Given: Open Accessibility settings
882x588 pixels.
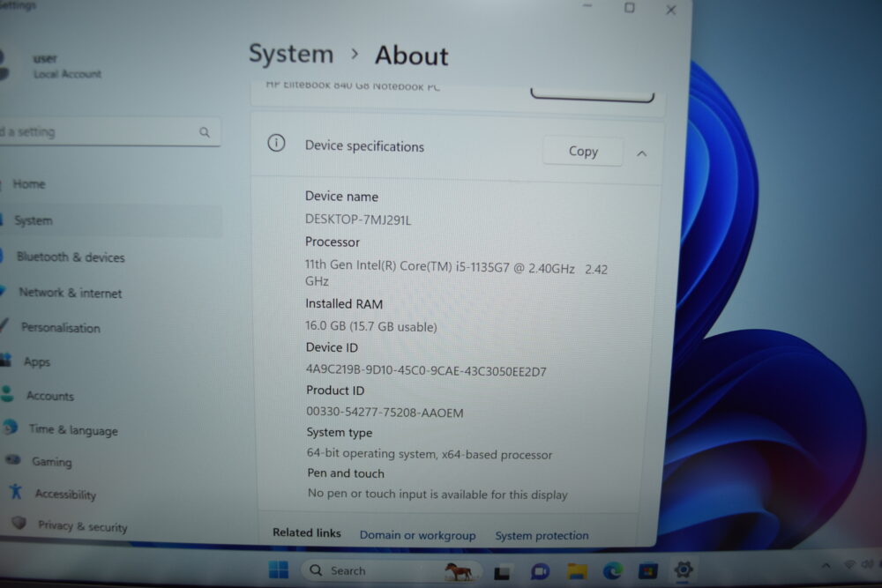Looking at the screenshot, I should tap(65, 495).
